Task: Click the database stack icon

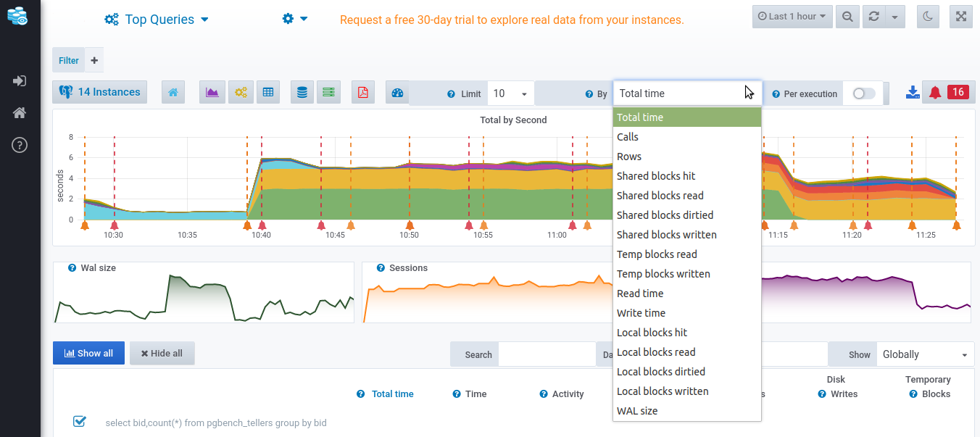Action: pos(302,93)
